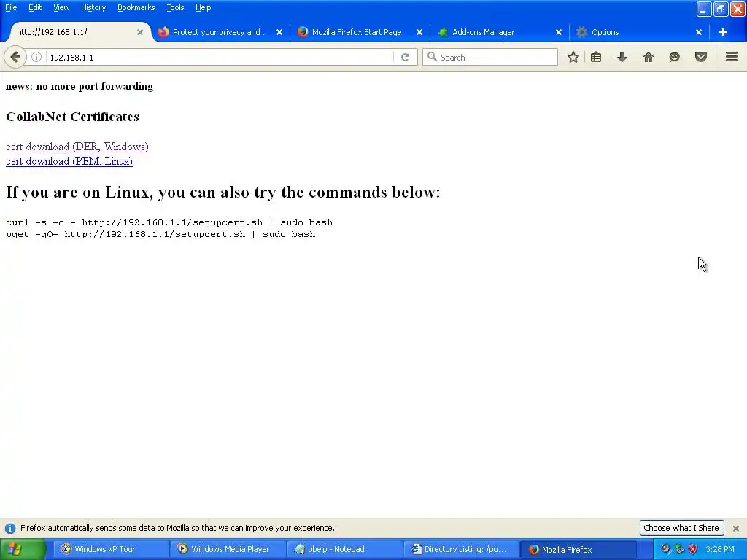
Task: Switch to Directory Listing window in taskbar
Action: (461, 550)
